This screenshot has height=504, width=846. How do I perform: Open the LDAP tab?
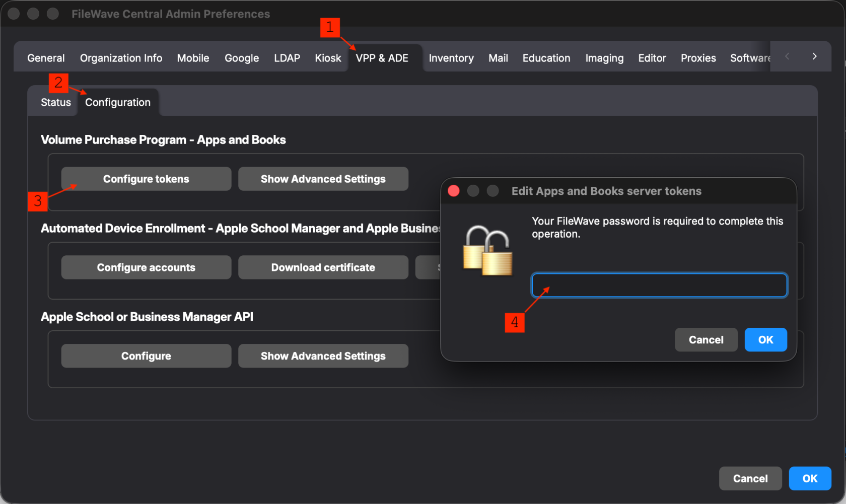pos(287,58)
